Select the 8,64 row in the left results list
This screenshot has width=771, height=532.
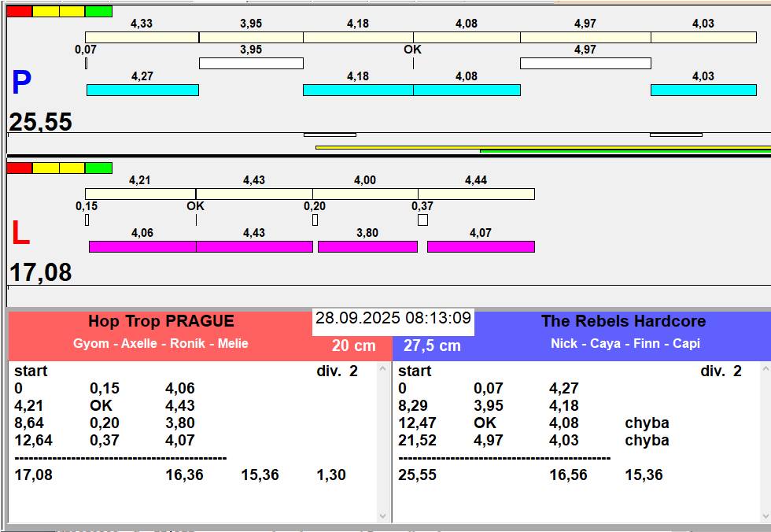(x=105, y=423)
